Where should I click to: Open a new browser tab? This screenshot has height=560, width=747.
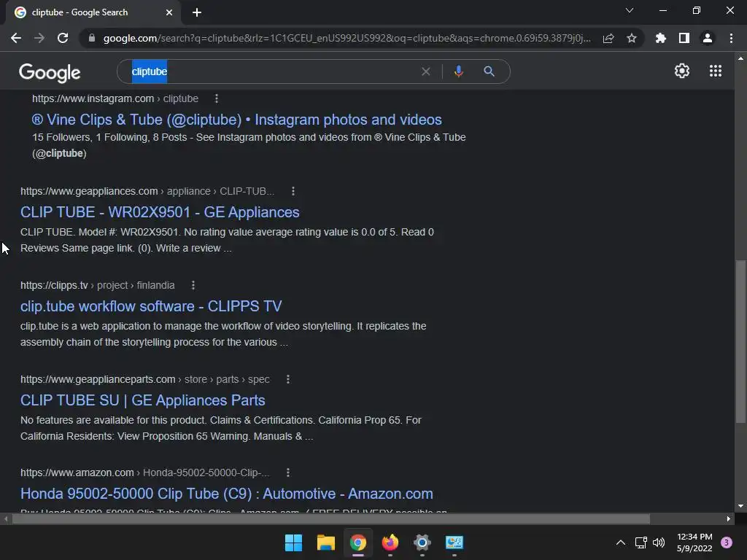click(x=197, y=12)
